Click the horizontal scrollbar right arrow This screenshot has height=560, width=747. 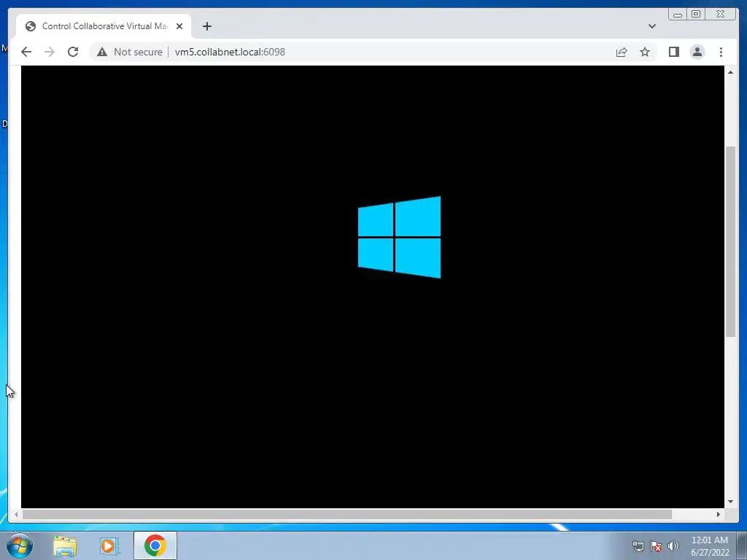point(719,514)
